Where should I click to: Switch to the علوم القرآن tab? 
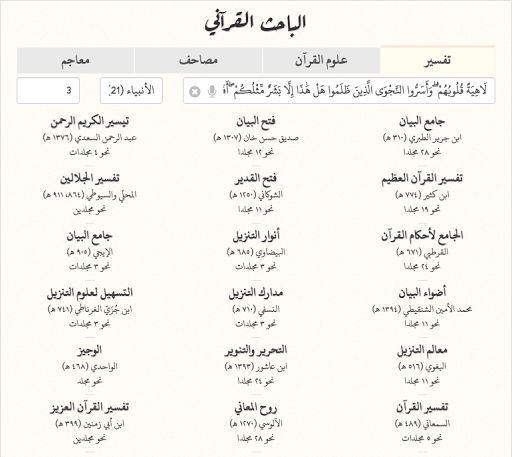pos(321,60)
